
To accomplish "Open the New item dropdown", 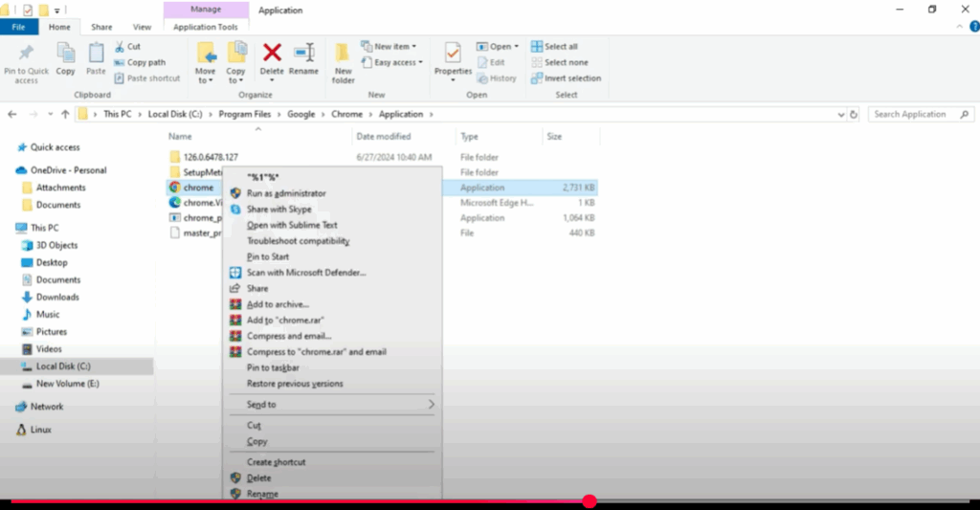I will (x=389, y=46).
